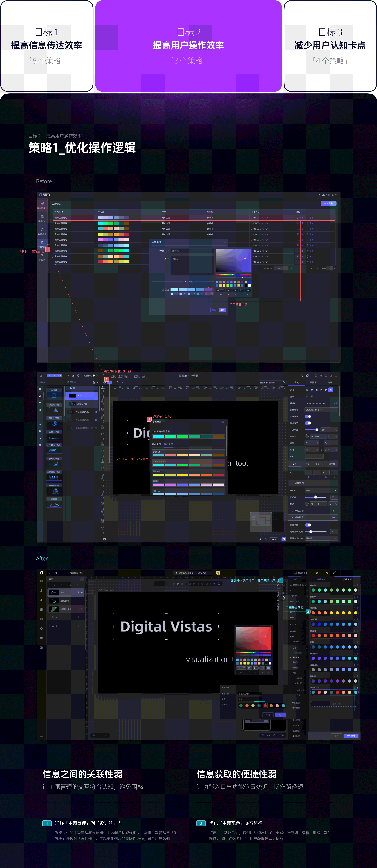Switch to 数据源 tab in Before designer

pos(313,382)
